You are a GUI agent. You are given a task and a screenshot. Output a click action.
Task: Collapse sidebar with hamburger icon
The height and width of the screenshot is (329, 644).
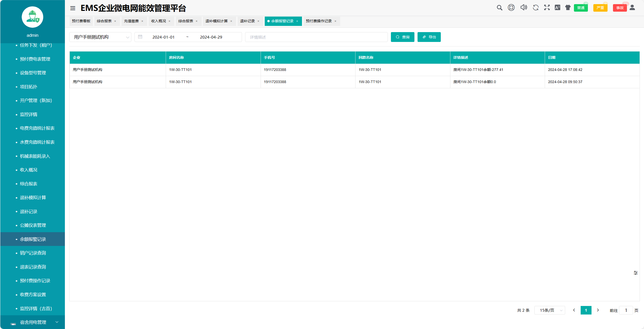click(73, 8)
